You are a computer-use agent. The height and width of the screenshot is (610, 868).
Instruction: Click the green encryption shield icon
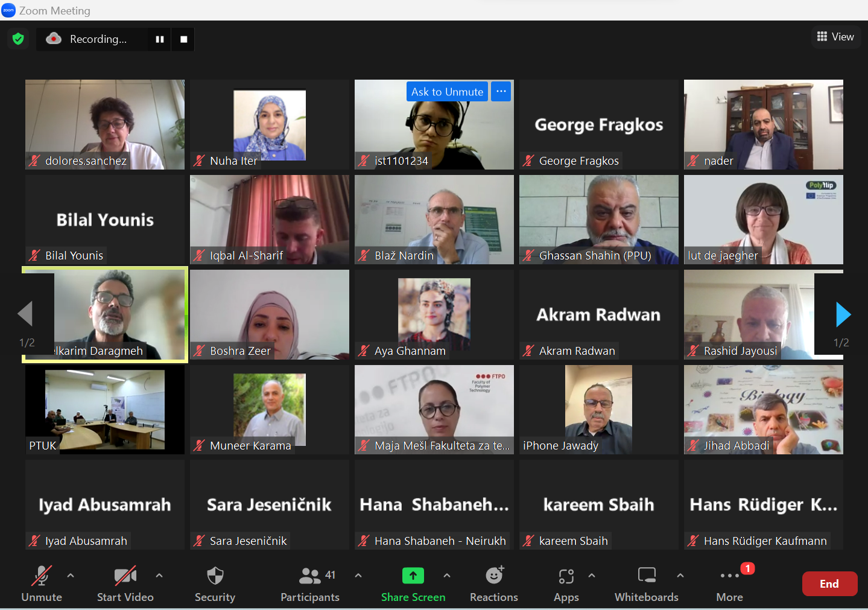click(18, 39)
